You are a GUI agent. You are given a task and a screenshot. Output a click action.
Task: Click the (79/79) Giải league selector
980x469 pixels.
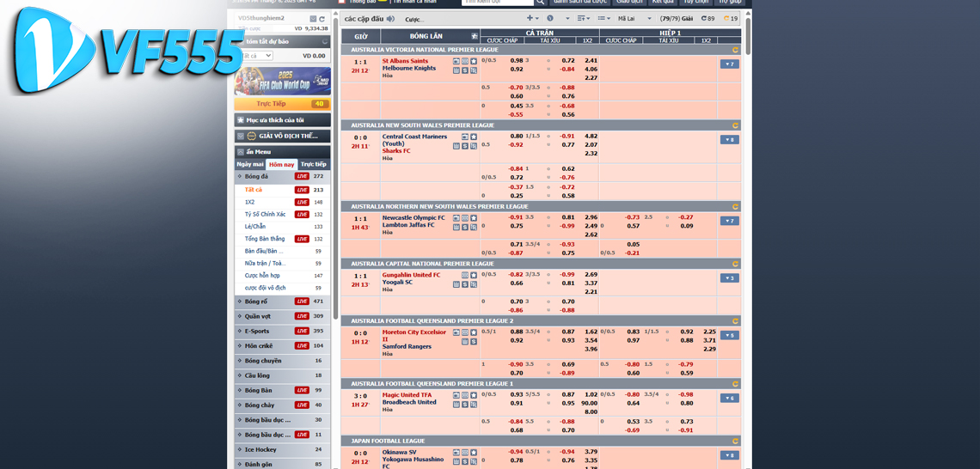point(677,19)
